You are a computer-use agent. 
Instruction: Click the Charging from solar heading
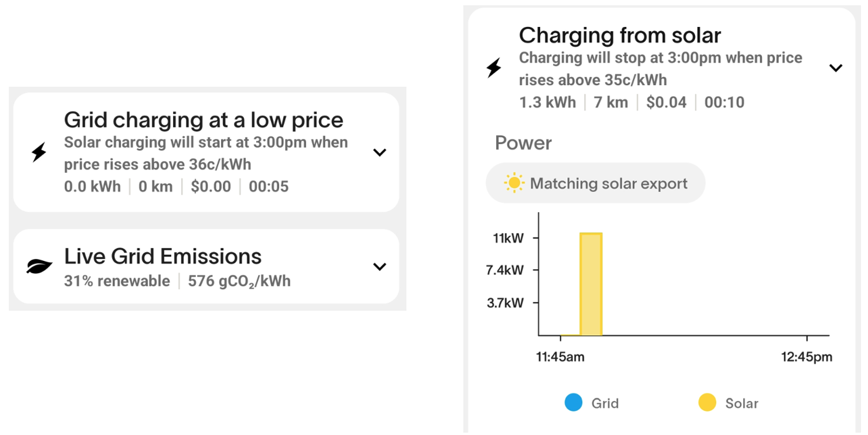[620, 35]
